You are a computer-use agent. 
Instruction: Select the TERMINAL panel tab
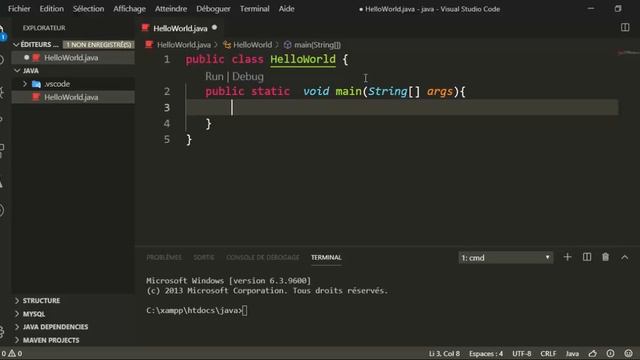326,257
